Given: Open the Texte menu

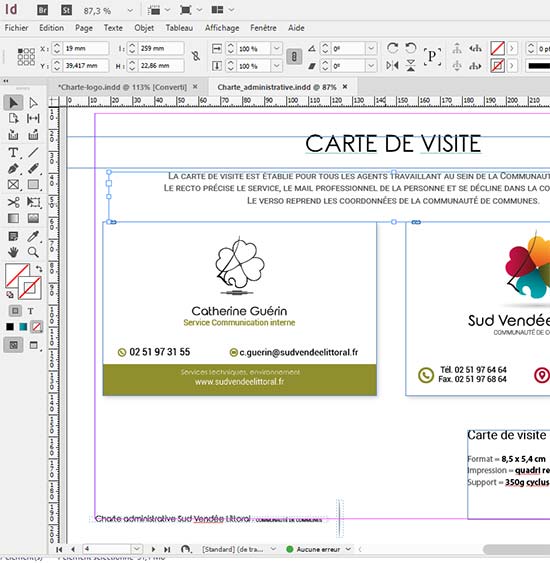Looking at the screenshot, I should click(113, 28).
